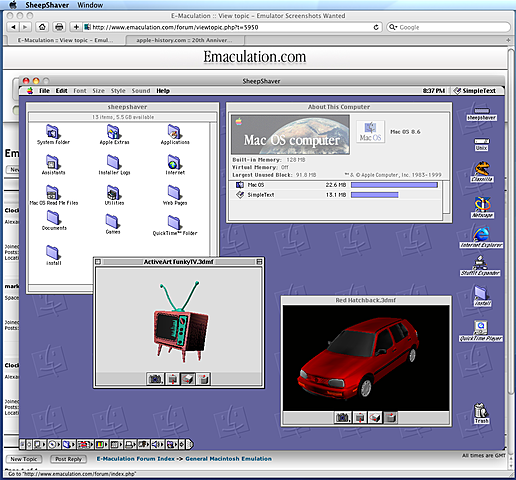Go back using Safari's back arrow
Viewport: 516px width, 480px height.
click(13, 27)
